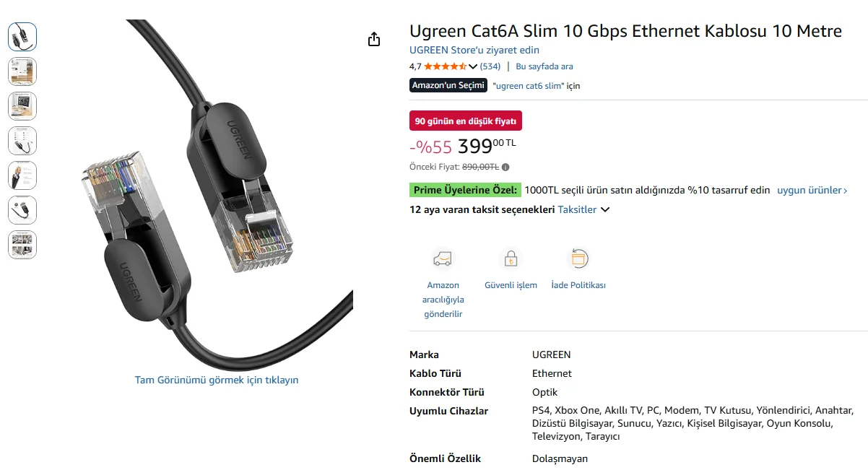The image size is (868, 470).
Task: Open the 534 reviews count link
Action: click(490, 66)
